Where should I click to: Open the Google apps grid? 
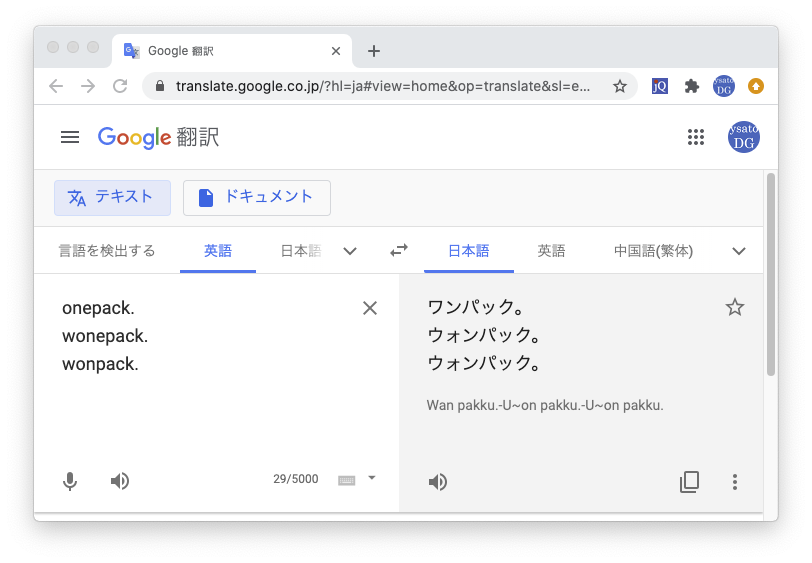tap(696, 138)
